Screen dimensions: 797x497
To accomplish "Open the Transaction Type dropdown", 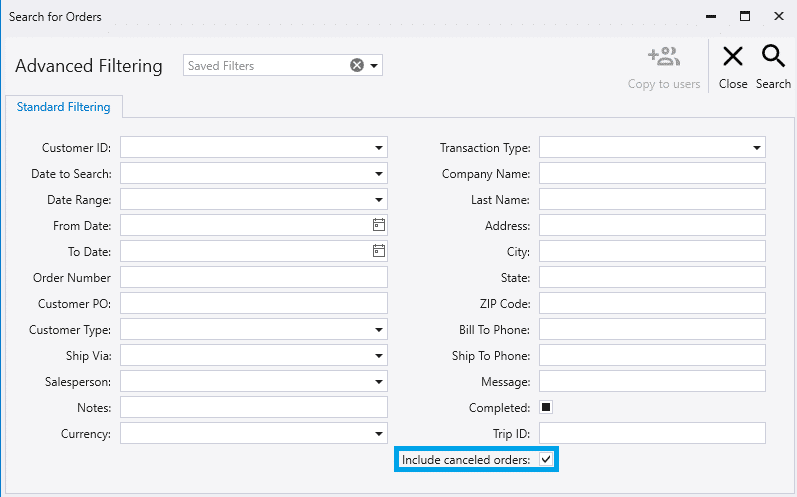I will tap(756, 148).
